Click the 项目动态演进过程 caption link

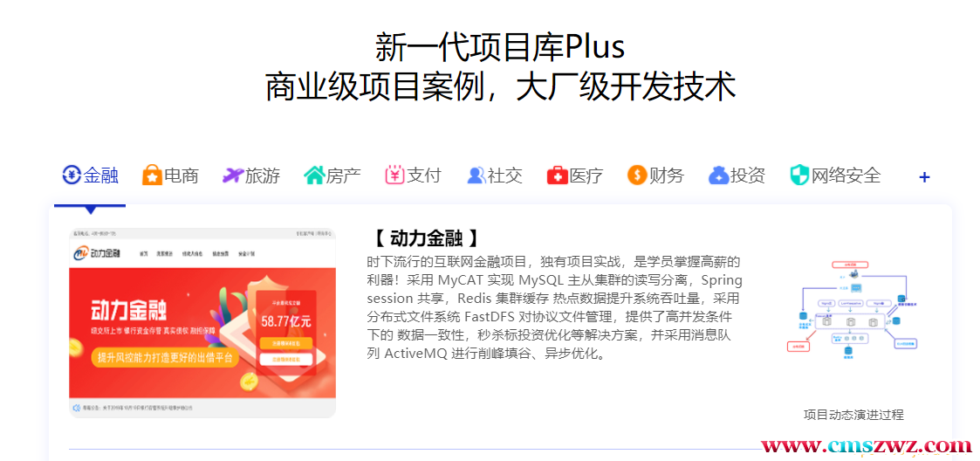coord(853,415)
